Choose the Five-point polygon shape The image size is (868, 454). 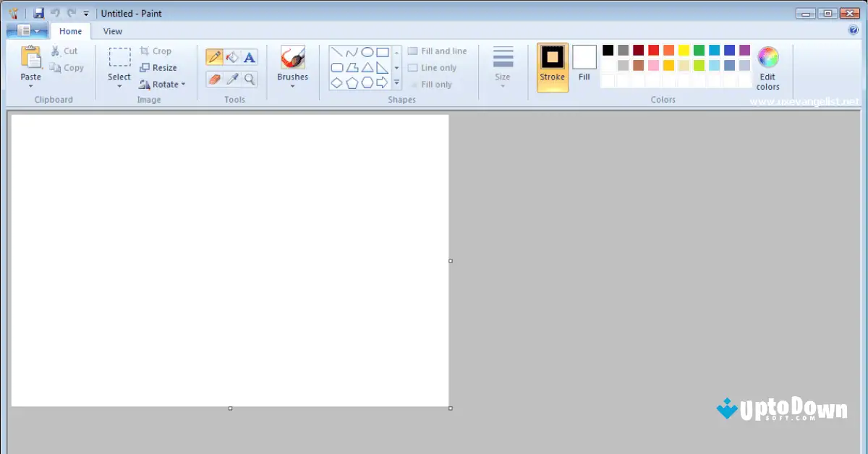(354, 82)
